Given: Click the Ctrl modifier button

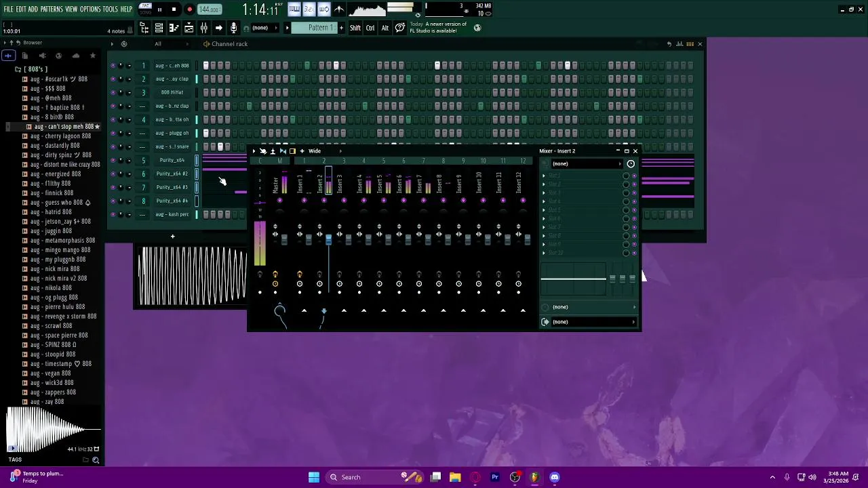Looking at the screenshot, I should click(370, 28).
